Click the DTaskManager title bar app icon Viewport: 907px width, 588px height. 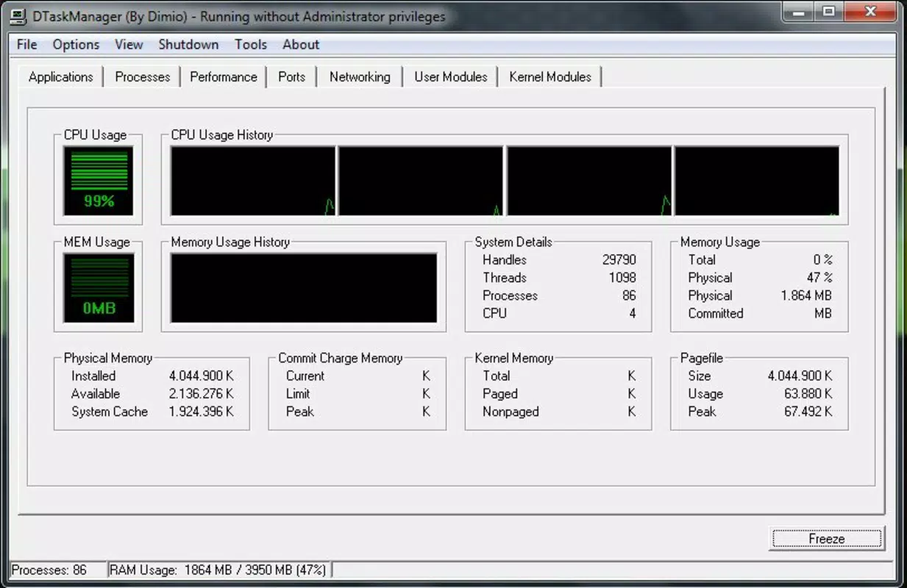click(20, 15)
